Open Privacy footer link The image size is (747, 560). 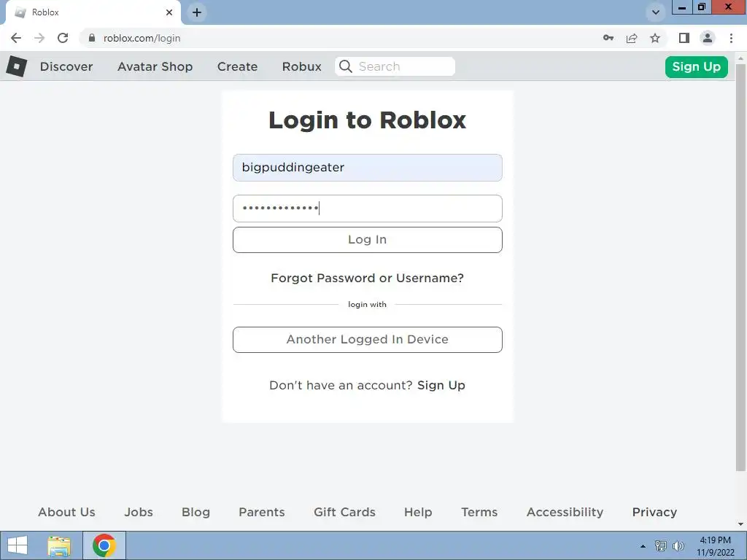coord(654,512)
